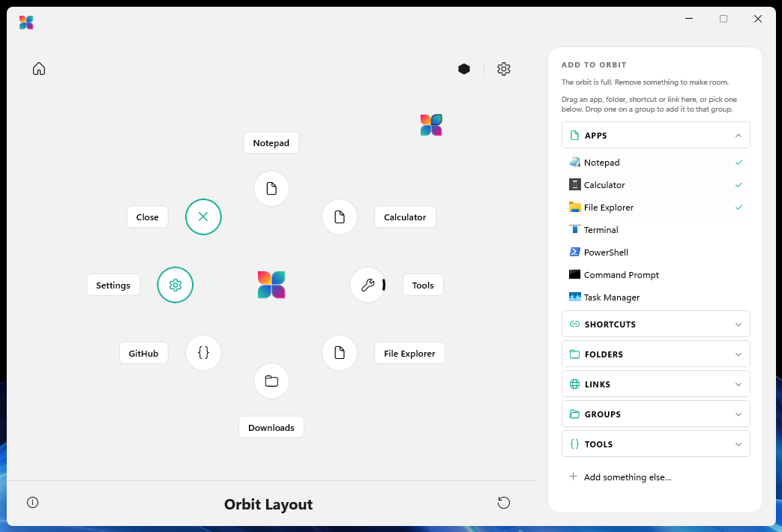The image size is (782, 532).
Task: Click the Task Manager icon in list
Action: pos(574,297)
